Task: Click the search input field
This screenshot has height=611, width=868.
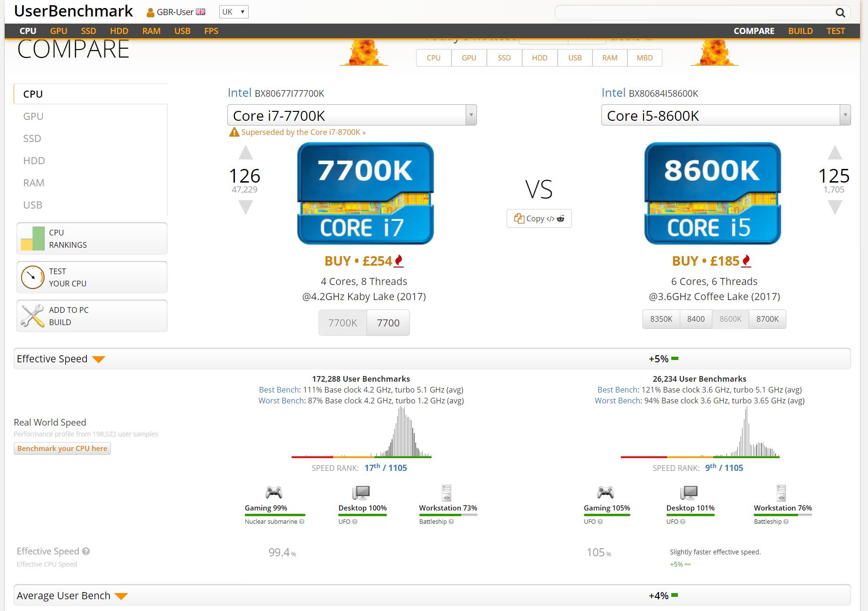Action: [x=693, y=13]
